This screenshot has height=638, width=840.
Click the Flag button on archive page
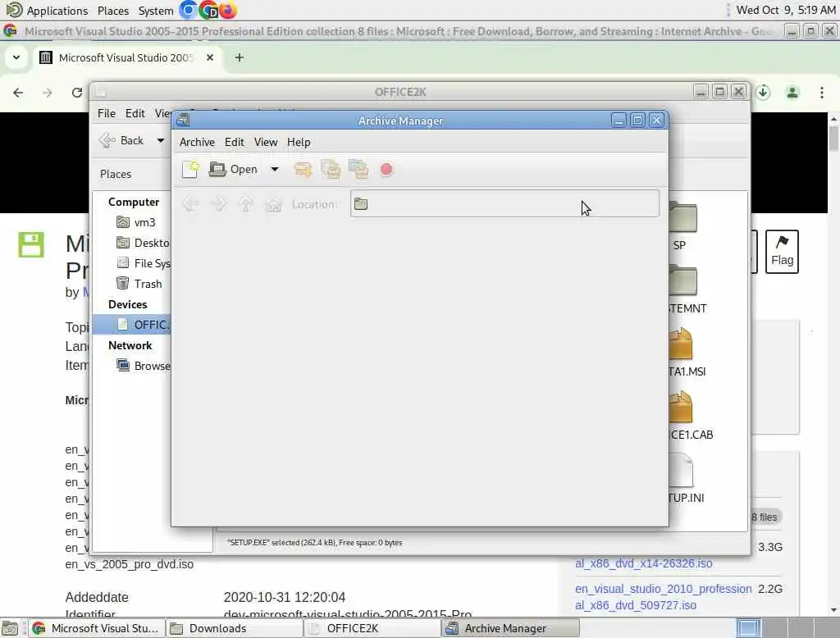coord(782,252)
